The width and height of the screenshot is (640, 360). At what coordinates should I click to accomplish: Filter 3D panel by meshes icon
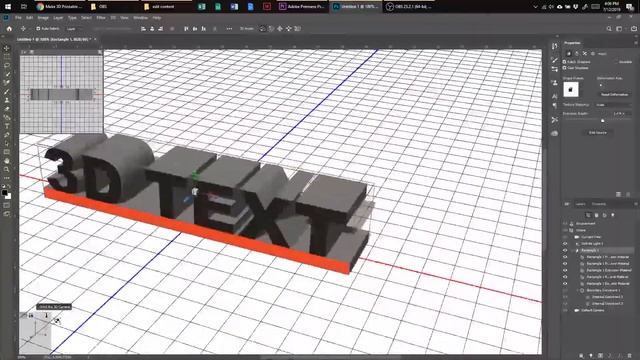click(596, 215)
